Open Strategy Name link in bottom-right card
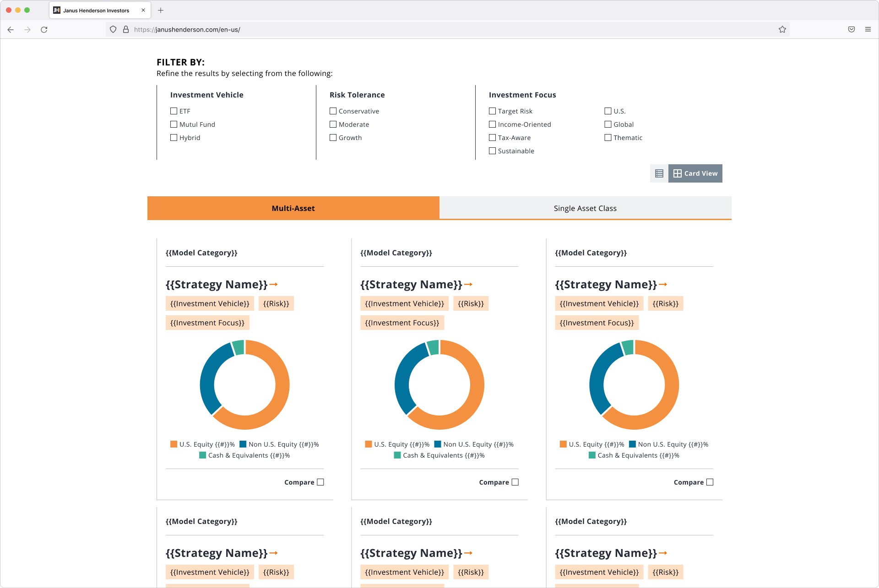The image size is (879, 588). click(606, 553)
